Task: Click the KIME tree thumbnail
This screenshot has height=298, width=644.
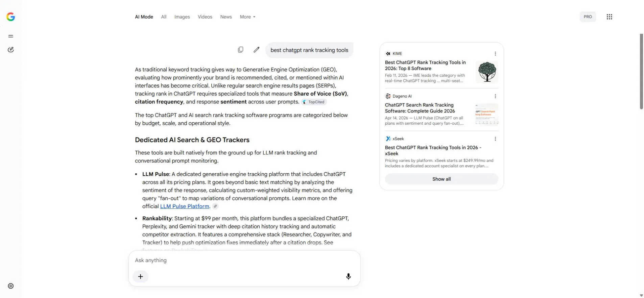Action: [487, 72]
